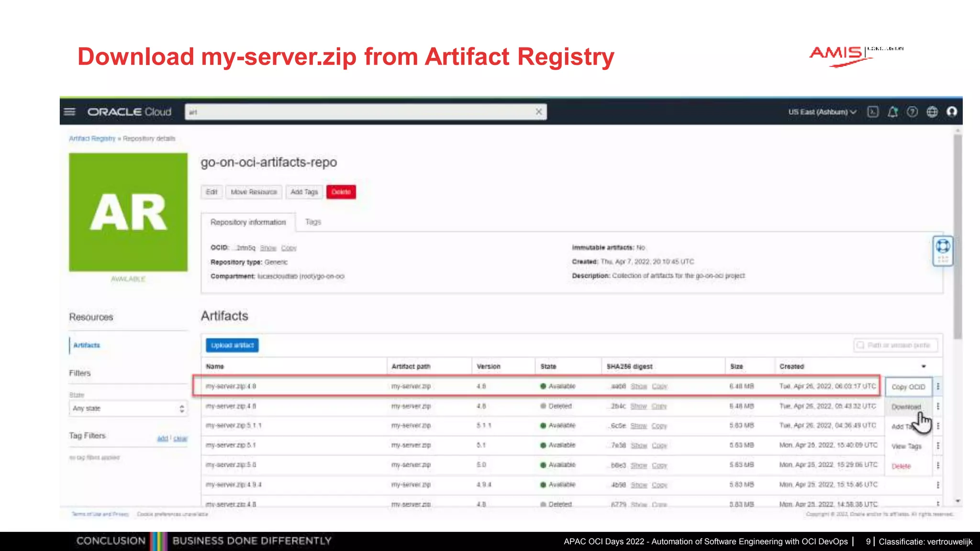The height and width of the screenshot is (551, 980).
Task: Click the Version column header
Action: click(488, 366)
